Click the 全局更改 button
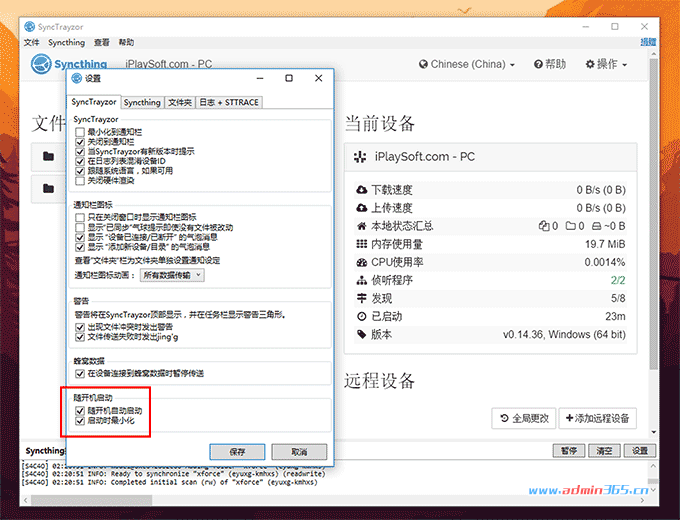This screenshot has height=520, width=680. (524, 418)
